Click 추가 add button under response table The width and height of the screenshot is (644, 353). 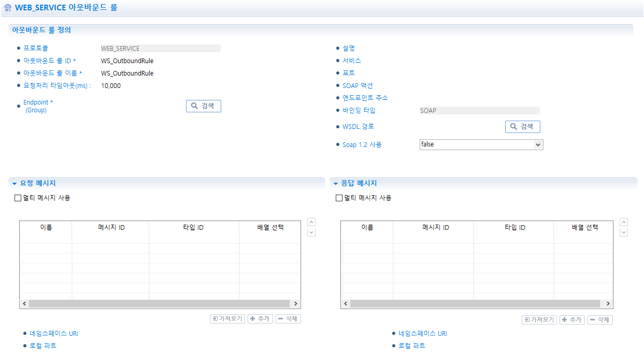pyautogui.click(x=572, y=320)
